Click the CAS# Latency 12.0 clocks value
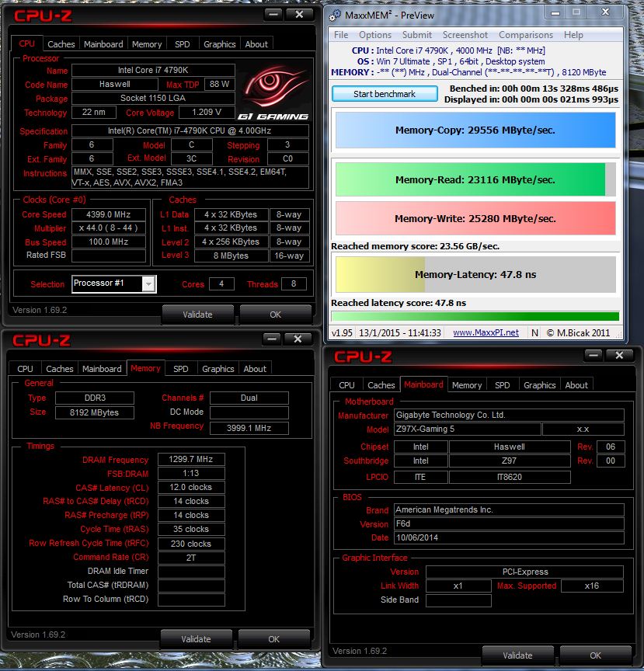Screen dimensions: 644x671 pos(191,487)
